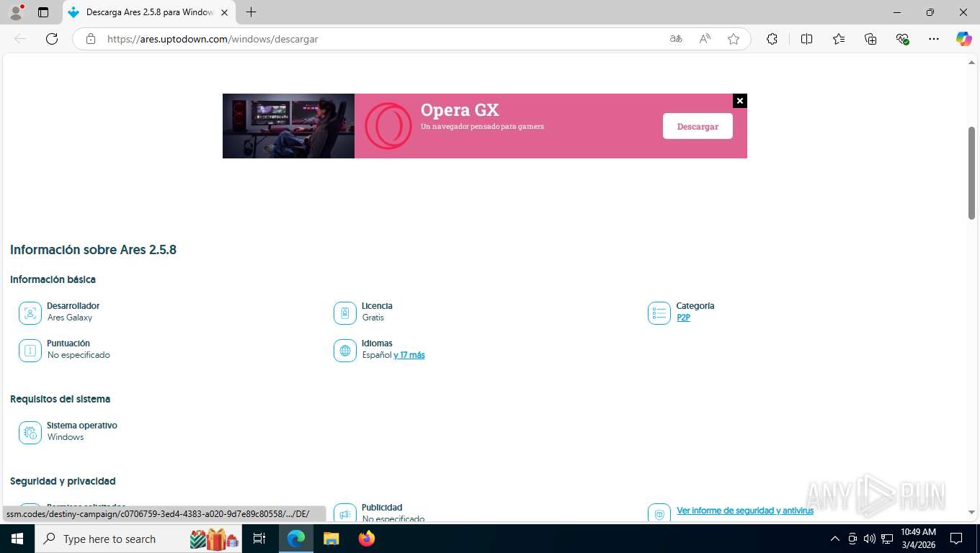Screen dimensions: 980x553
Task: Click the 'Gratis' license text
Action: click(373, 318)
